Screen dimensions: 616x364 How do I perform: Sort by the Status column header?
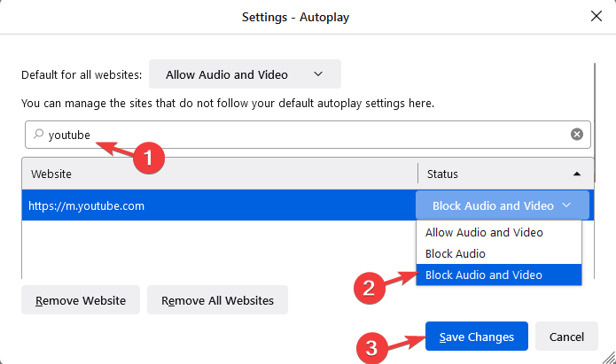tap(505, 174)
